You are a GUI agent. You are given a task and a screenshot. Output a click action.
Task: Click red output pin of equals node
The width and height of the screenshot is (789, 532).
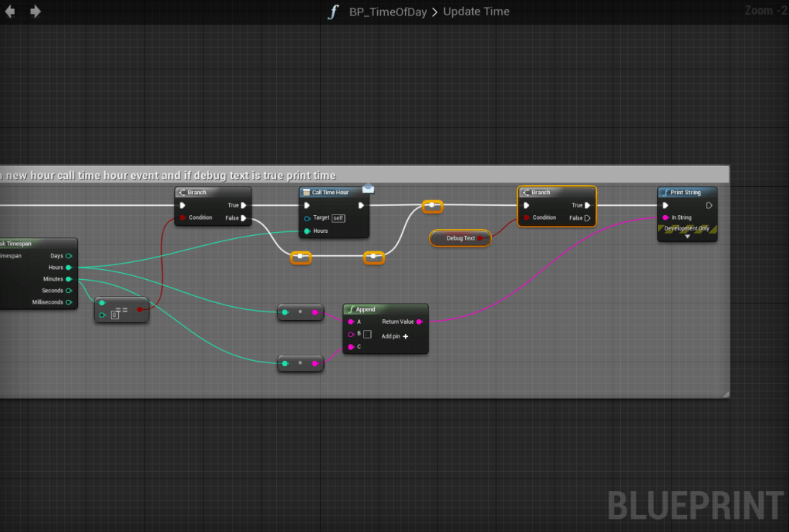140,308
